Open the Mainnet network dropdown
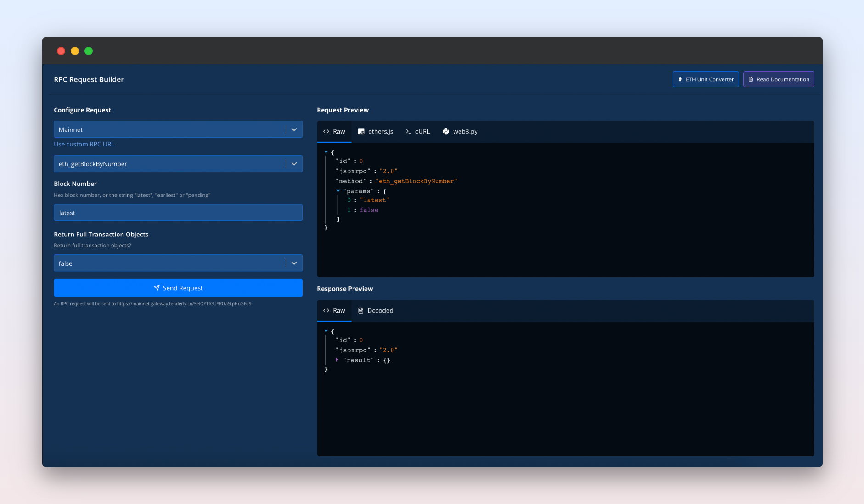This screenshot has width=864, height=504. coord(294,129)
